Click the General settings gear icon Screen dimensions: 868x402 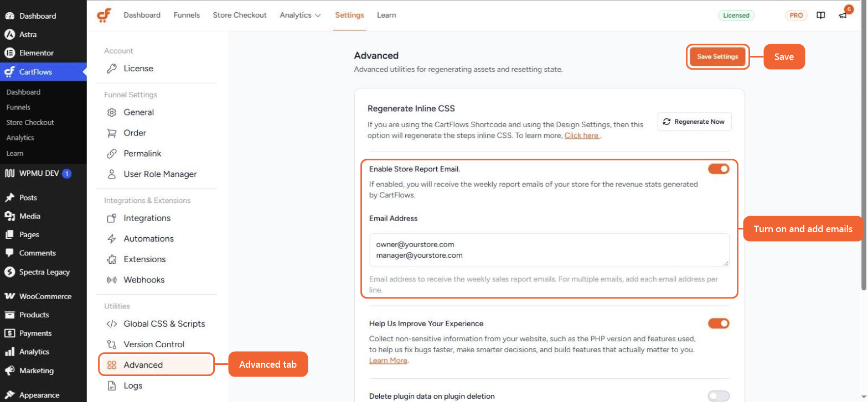point(112,112)
